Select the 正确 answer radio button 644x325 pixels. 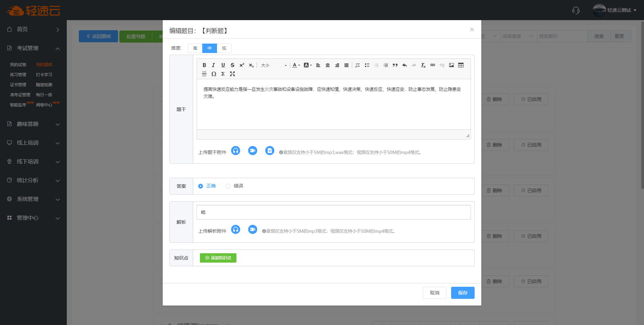(201, 186)
